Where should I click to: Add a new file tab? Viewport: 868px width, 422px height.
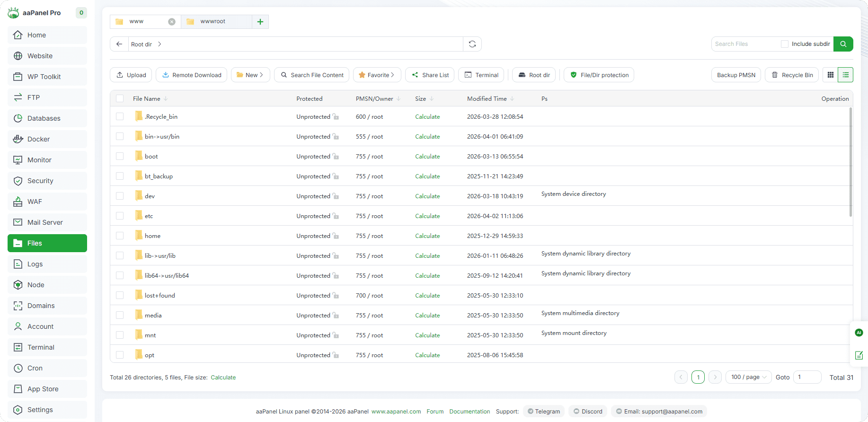tap(260, 22)
